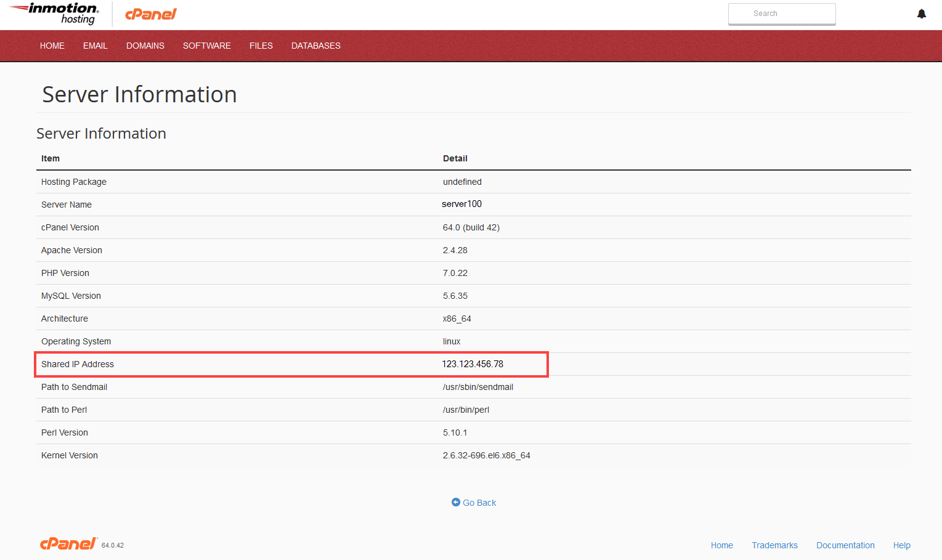Click the cPanel logo in the footer
This screenshot has width=942, height=560.
68,543
